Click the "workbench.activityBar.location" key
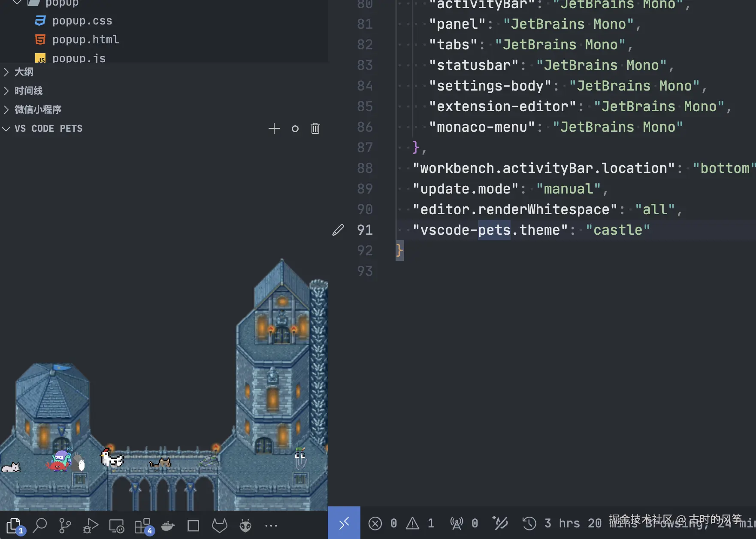 pos(543,168)
